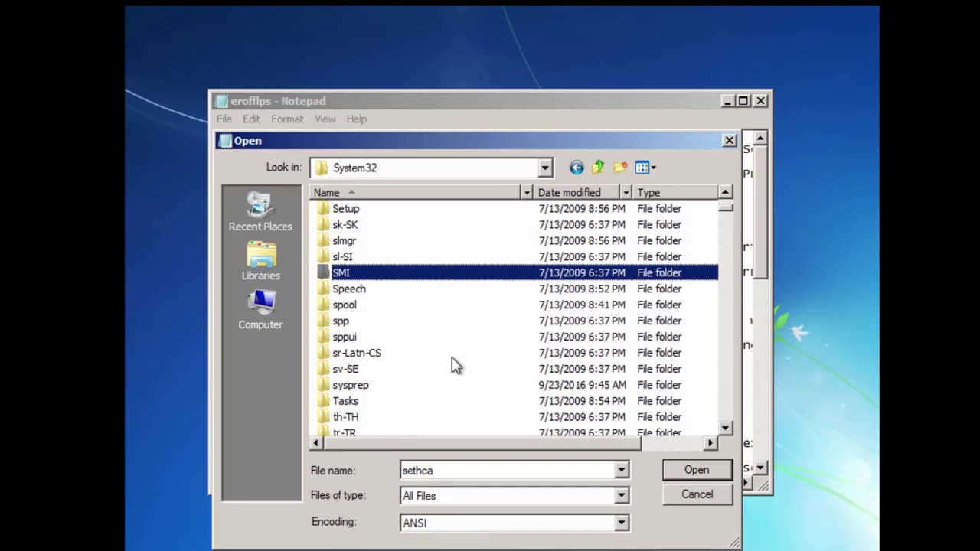
Task: Select sysprep date 9/23/2016 9:45 AM
Action: (x=582, y=385)
